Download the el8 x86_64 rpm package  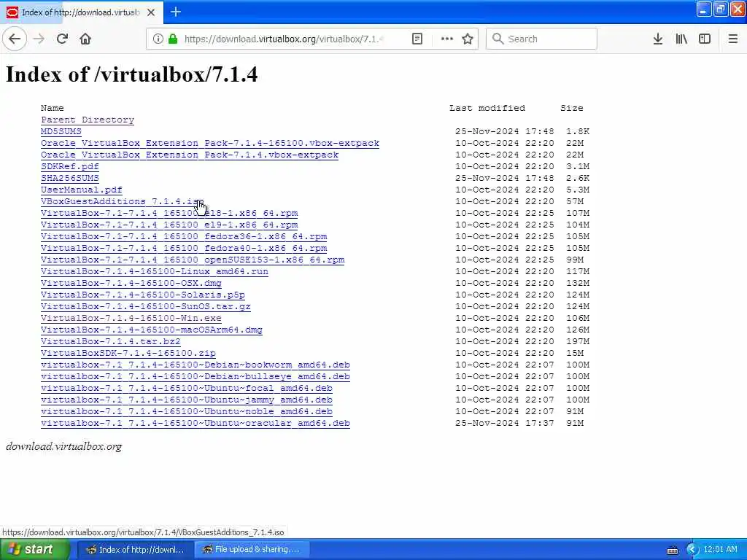pyautogui.click(x=169, y=214)
